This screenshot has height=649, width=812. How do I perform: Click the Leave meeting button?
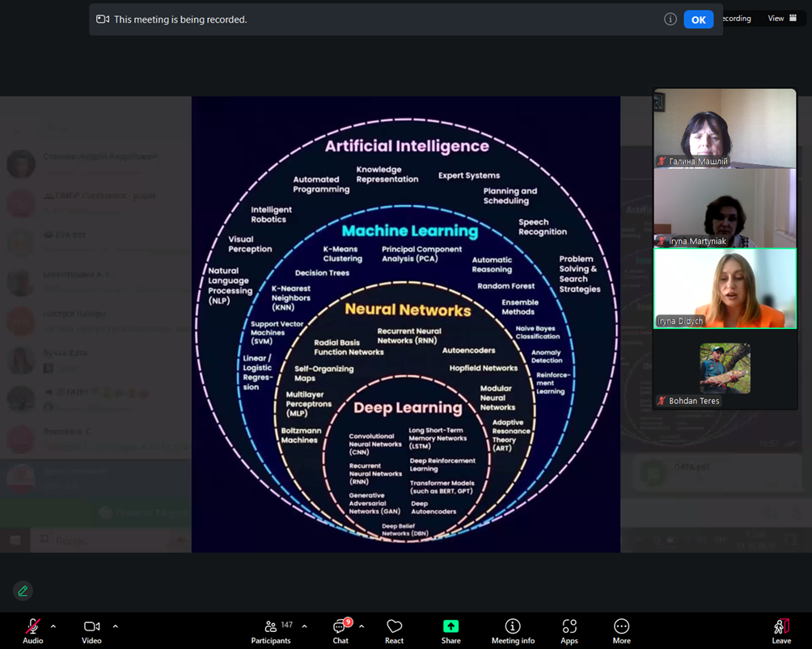coord(780,630)
